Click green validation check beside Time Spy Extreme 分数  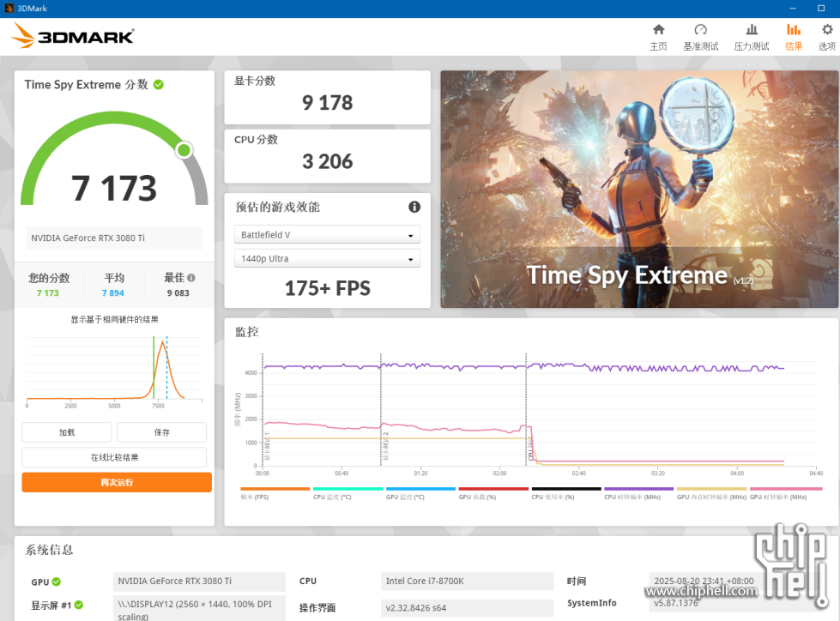[159, 85]
